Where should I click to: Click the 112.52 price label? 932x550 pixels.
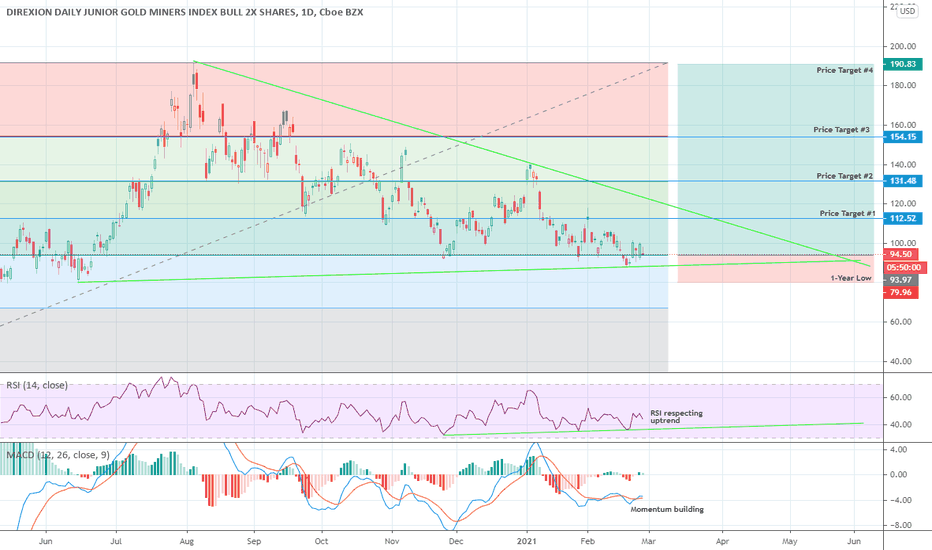[903, 219]
